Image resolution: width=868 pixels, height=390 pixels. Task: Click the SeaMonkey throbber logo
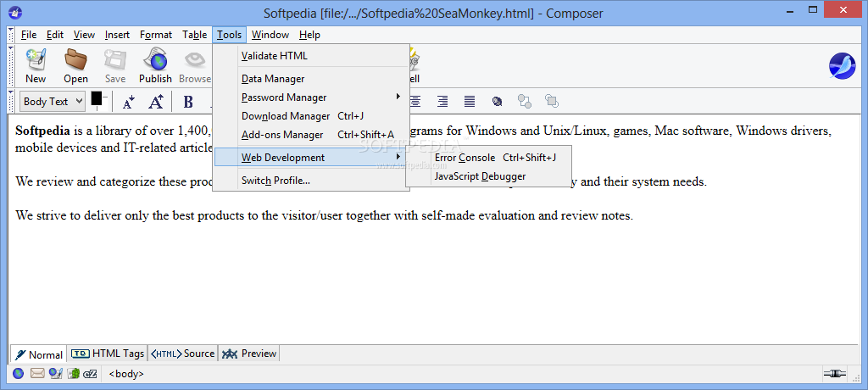842,66
